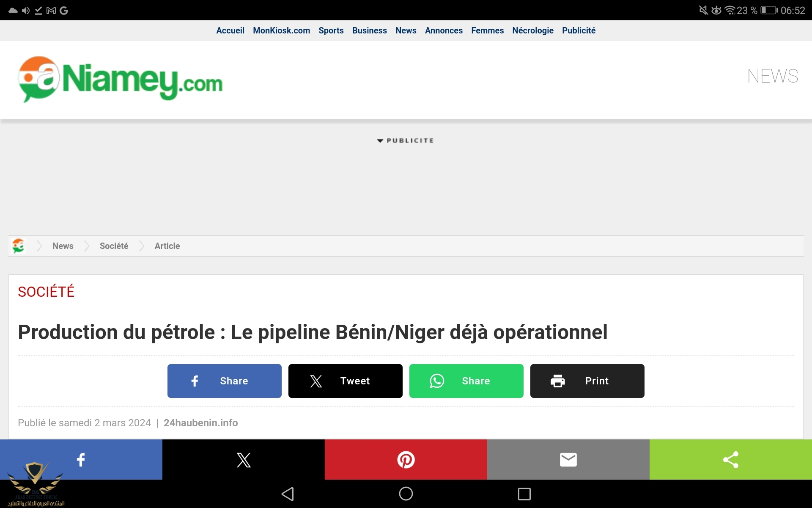This screenshot has width=812, height=508.
Task: Tap the green general share icon
Action: pos(730,459)
